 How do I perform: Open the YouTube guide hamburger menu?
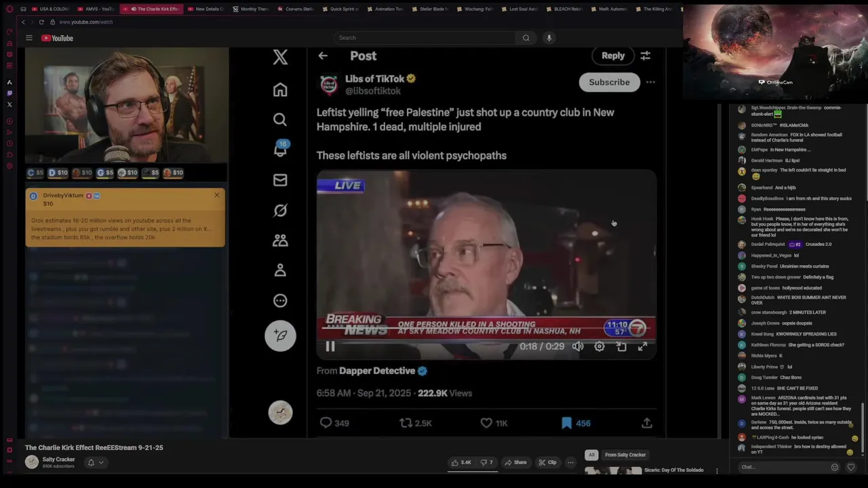coord(29,38)
